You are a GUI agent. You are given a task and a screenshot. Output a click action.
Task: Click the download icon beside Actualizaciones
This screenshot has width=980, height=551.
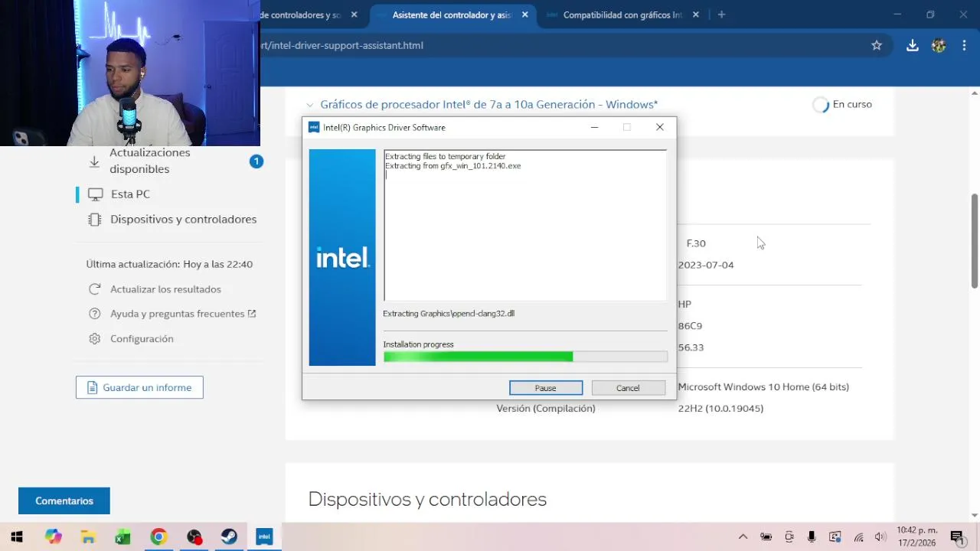pos(94,161)
